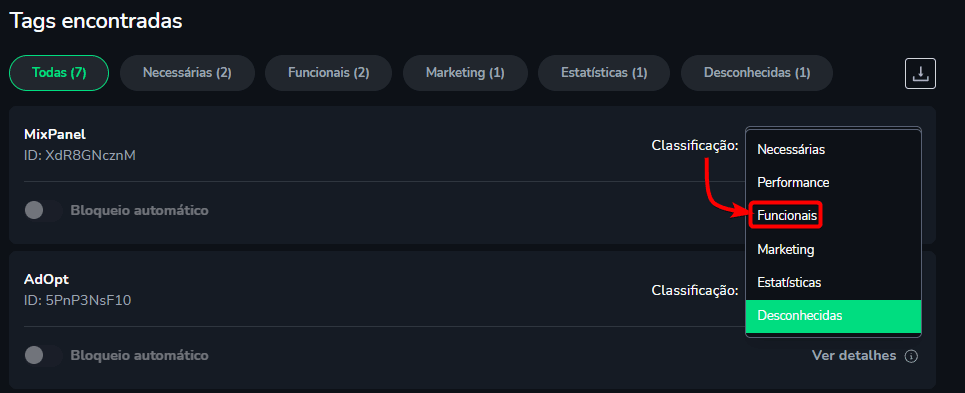Open the Todas (7) filter tab
This screenshot has height=393, width=965.
pyautogui.click(x=59, y=73)
